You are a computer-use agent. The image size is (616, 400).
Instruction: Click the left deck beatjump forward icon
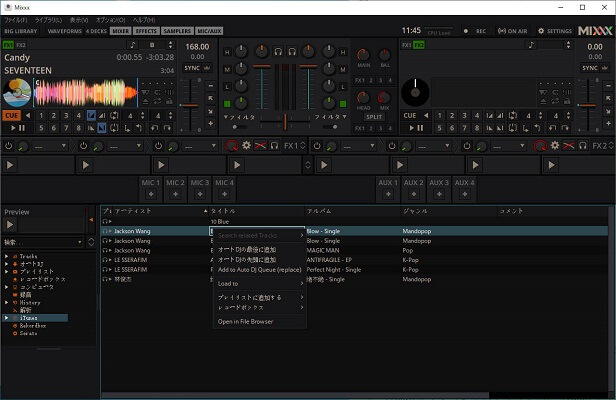tap(167, 128)
